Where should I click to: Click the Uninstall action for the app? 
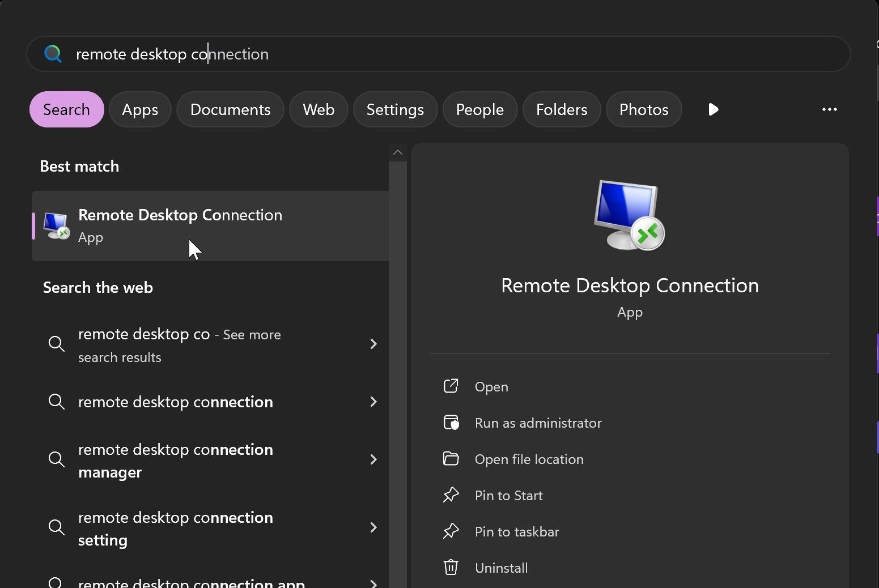501,567
